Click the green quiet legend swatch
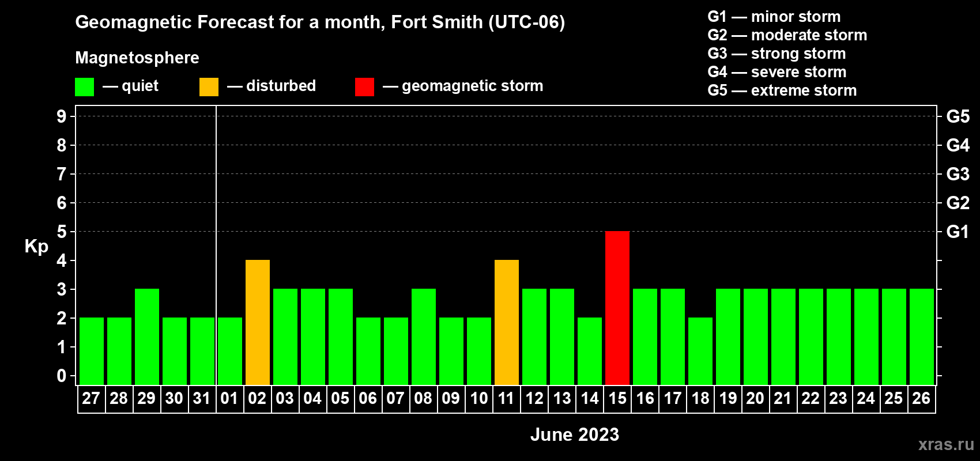Viewport: 980px width, 461px height. coord(84,87)
